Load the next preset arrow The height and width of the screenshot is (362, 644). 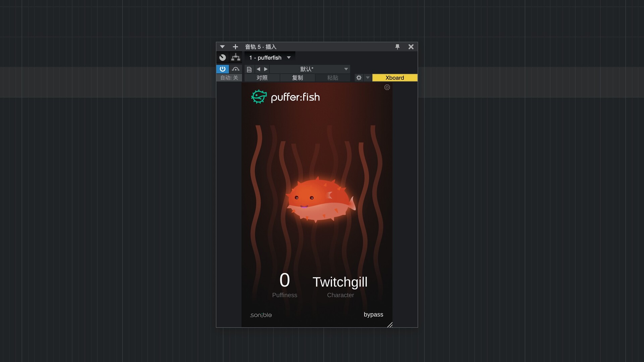point(266,69)
